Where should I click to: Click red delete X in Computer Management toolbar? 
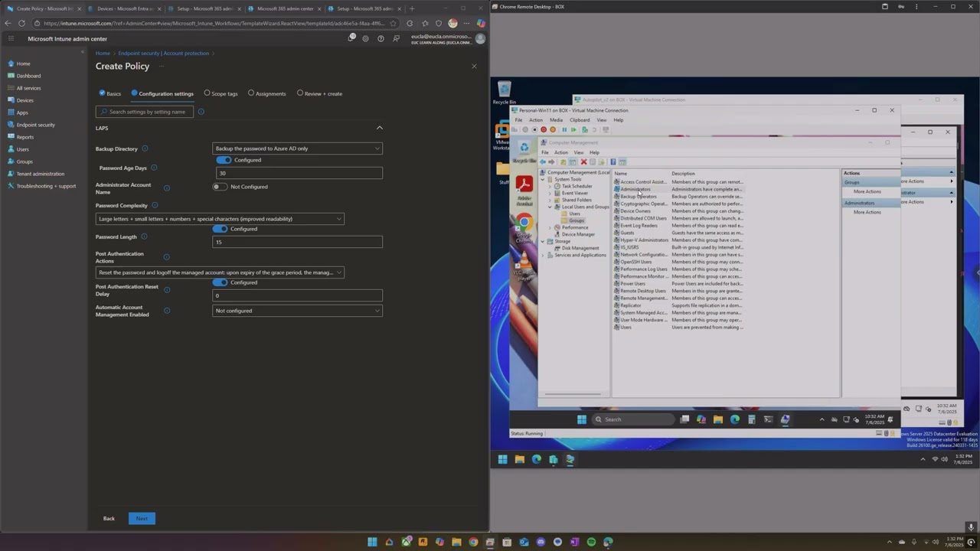click(583, 161)
